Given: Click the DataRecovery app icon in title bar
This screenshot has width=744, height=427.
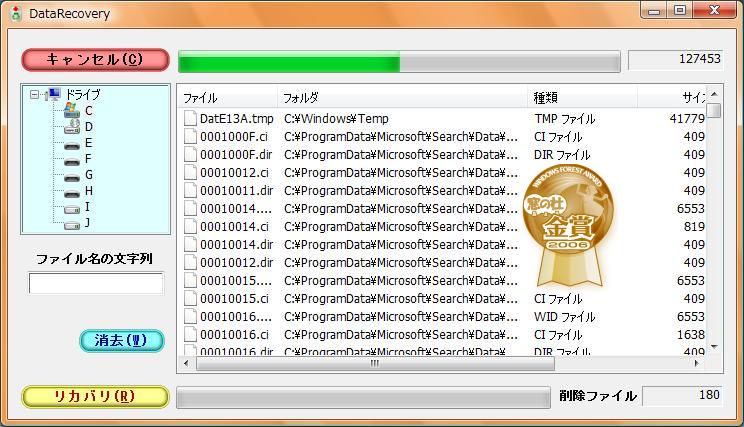Looking at the screenshot, I should coord(15,14).
